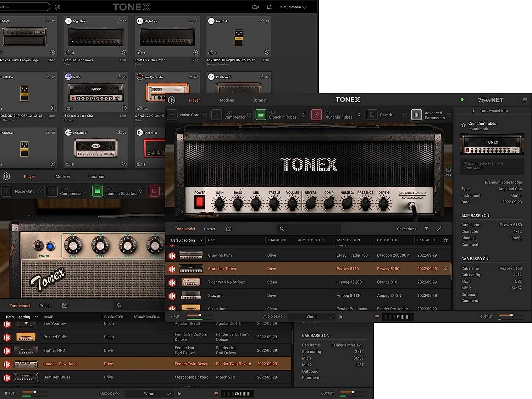Open Advanced Parameters sliders icon
The height and width of the screenshot is (399, 532).
(x=416, y=115)
